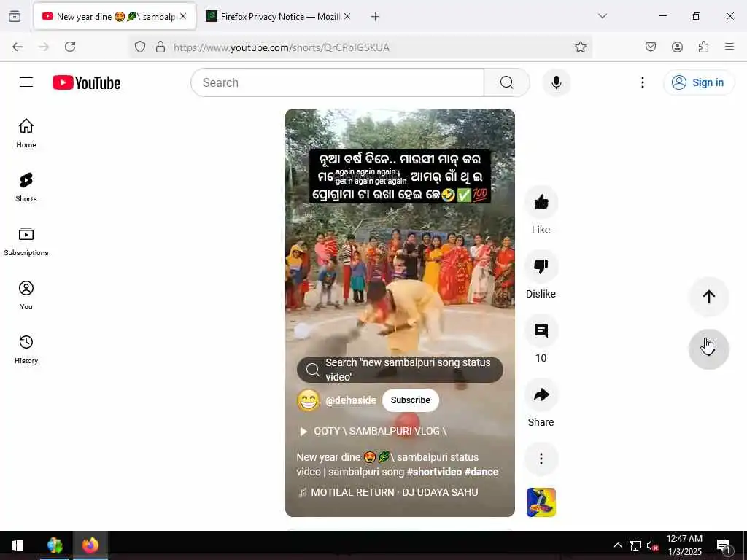The image size is (747, 560).
Task: Open History in the sidebar
Action: [26, 349]
